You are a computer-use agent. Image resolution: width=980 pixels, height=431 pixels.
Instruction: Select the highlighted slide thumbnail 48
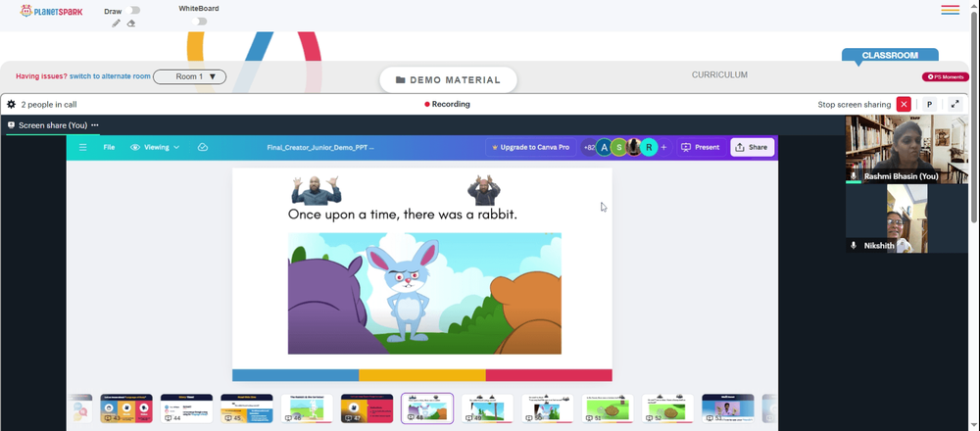coord(427,408)
